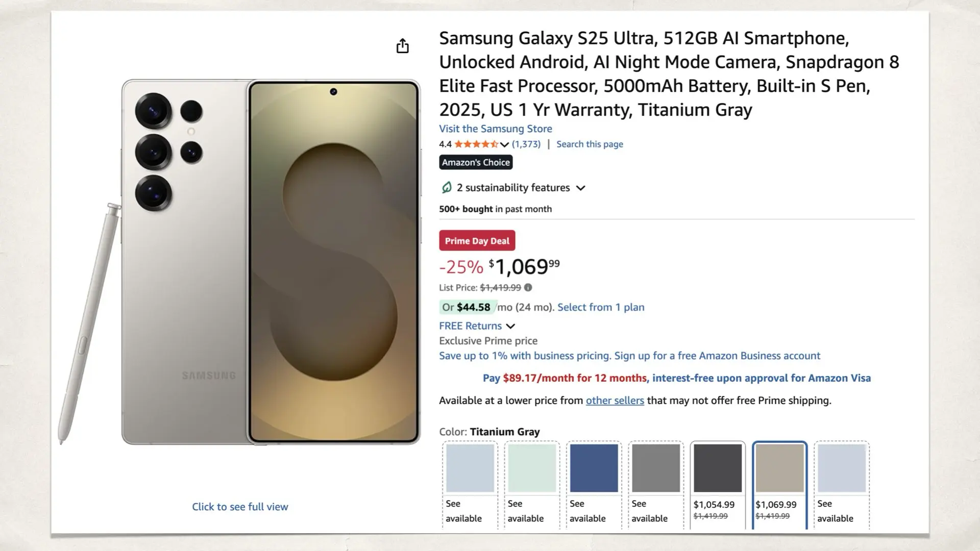
Task: Click to see full view of the phone
Action: point(240,507)
